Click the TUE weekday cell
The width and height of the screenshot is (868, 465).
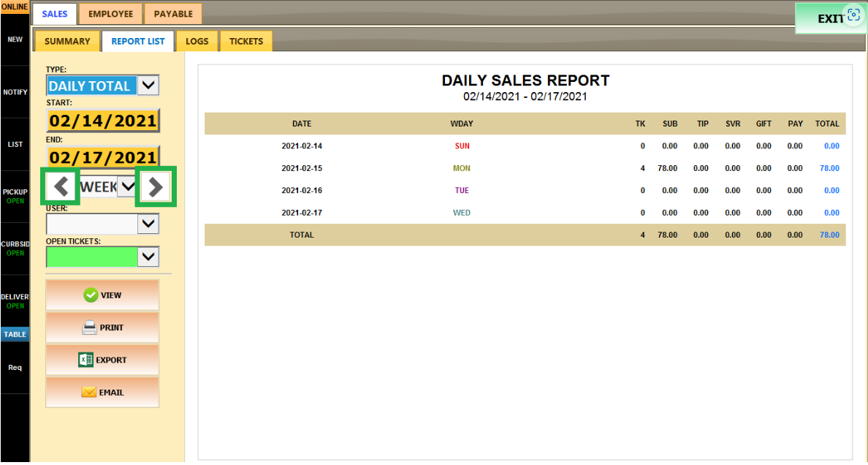pyautogui.click(x=462, y=190)
